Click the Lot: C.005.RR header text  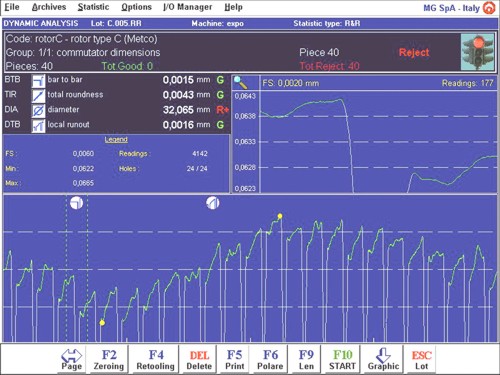(x=116, y=23)
